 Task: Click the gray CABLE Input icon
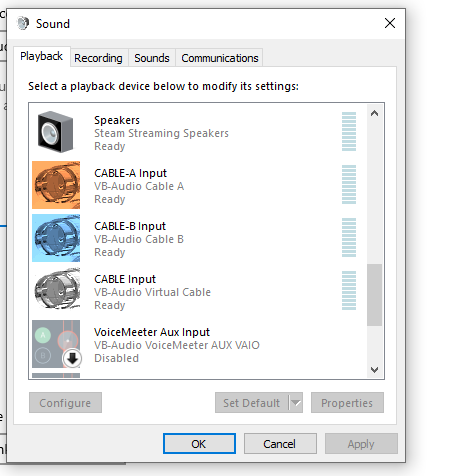tap(57, 289)
